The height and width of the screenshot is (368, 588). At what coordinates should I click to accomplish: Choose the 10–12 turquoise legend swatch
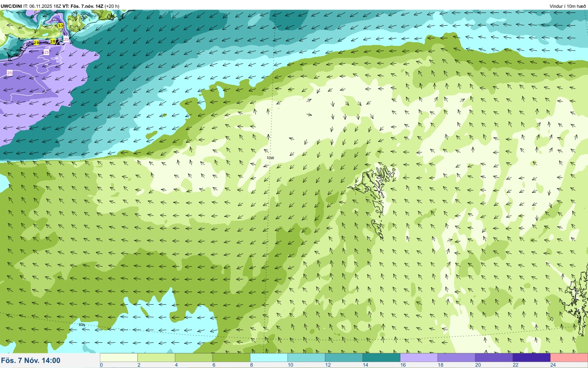click(306, 357)
